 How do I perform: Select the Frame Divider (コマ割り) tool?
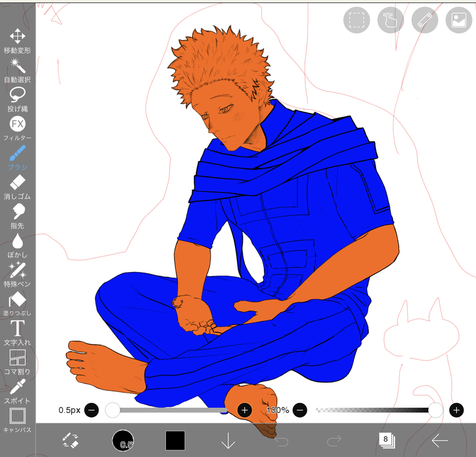pyautogui.click(x=17, y=362)
